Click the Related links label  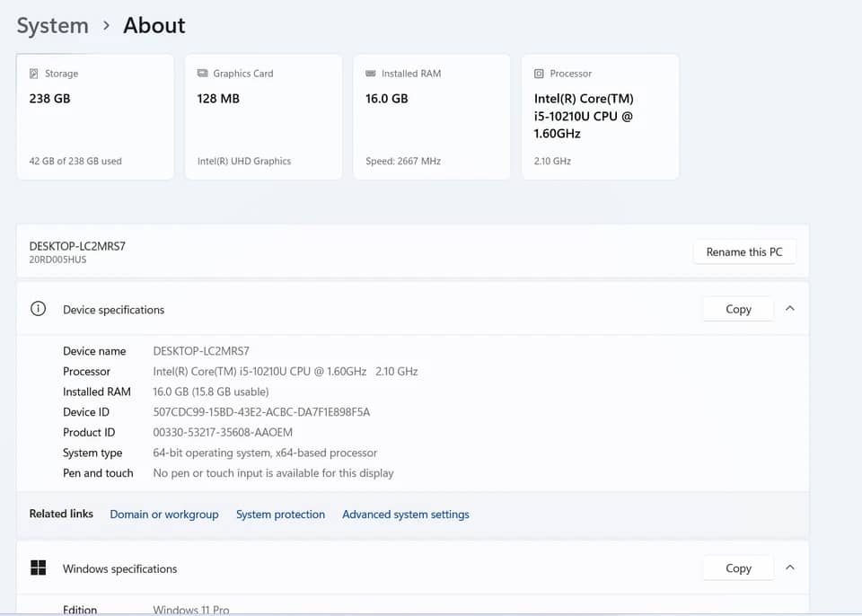click(61, 514)
